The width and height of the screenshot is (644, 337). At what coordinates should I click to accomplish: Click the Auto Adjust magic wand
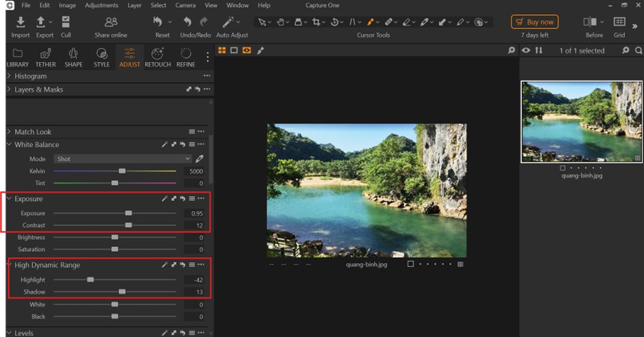pyautogui.click(x=228, y=22)
